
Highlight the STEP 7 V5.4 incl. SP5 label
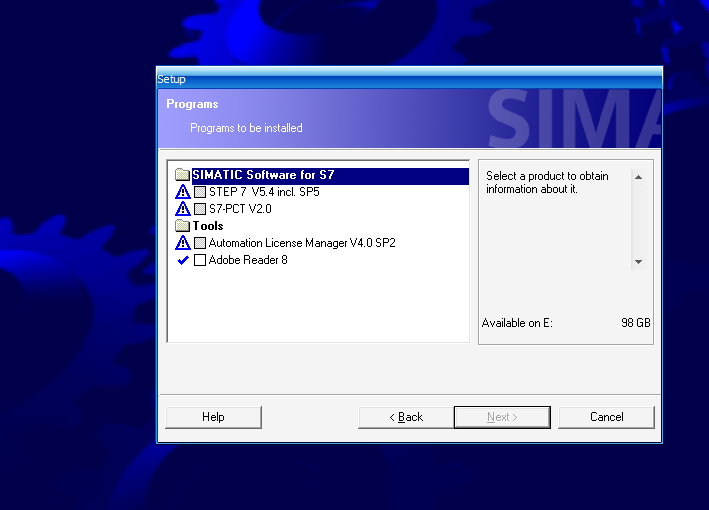264,192
